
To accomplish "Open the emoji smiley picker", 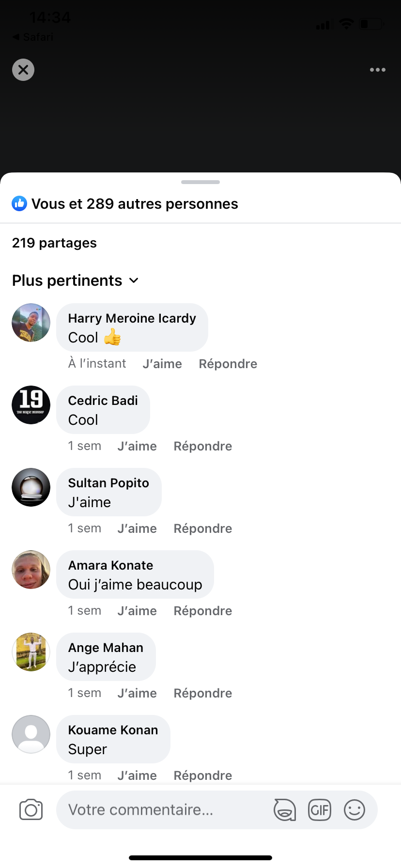I will point(355,809).
